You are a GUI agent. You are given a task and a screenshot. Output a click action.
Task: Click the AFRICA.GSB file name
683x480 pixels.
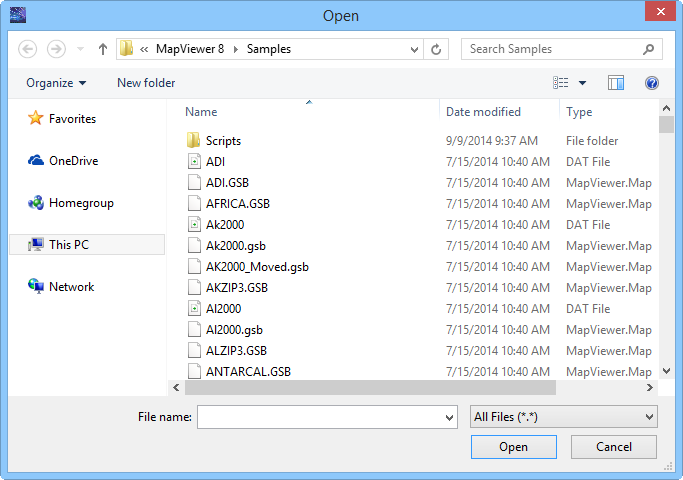pos(238,204)
